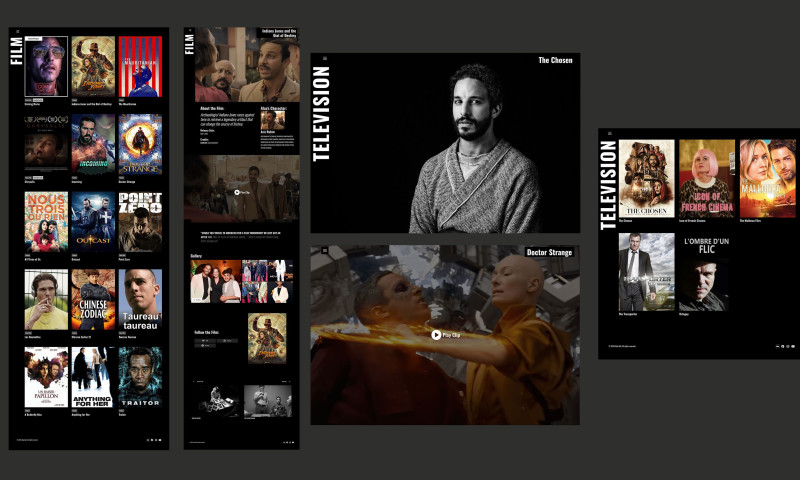Select the Nous Trois Ou Rien poster
The height and width of the screenshot is (480, 800).
click(x=46, y=222)
